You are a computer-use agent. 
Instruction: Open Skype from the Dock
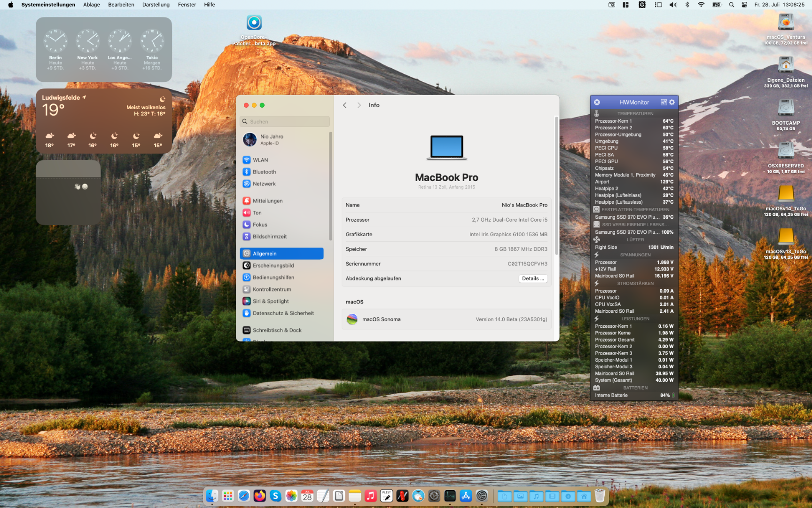click(275, 496)
